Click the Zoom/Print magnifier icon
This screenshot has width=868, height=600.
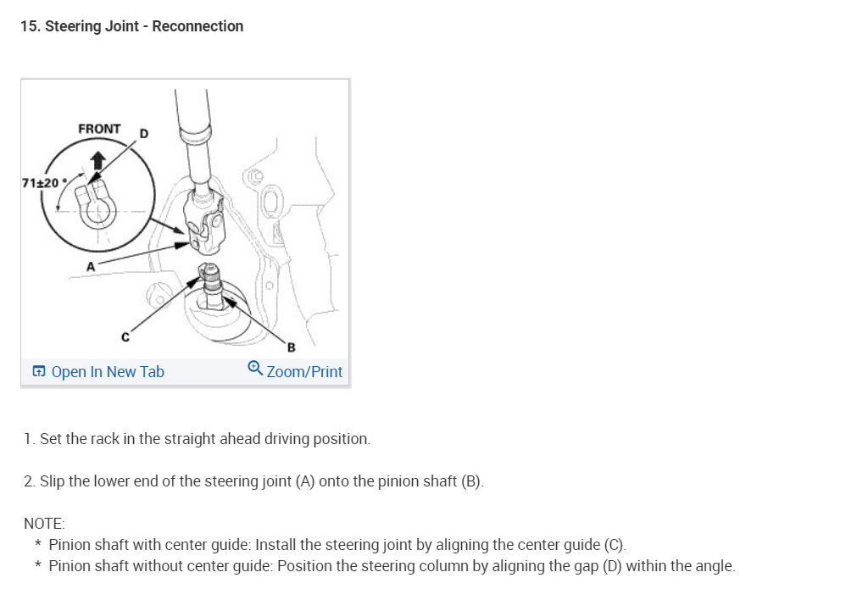255,368
